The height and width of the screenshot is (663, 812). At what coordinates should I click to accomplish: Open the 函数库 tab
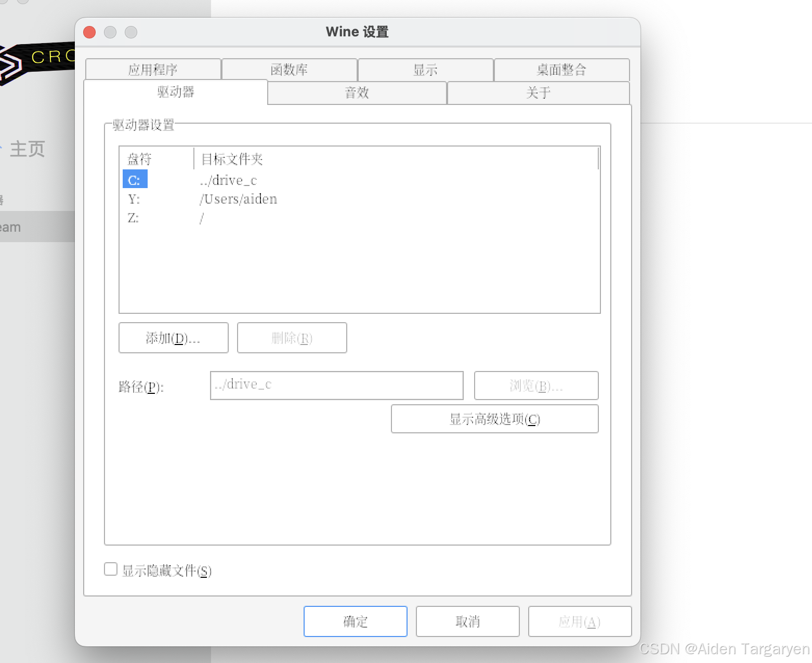290,70
